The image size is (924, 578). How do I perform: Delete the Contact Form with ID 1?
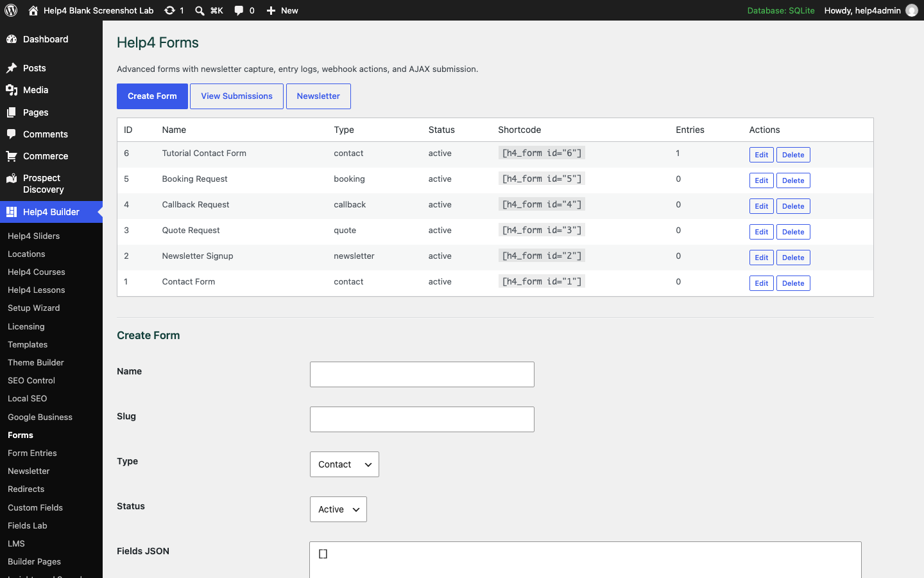click(x=793, y=283)
